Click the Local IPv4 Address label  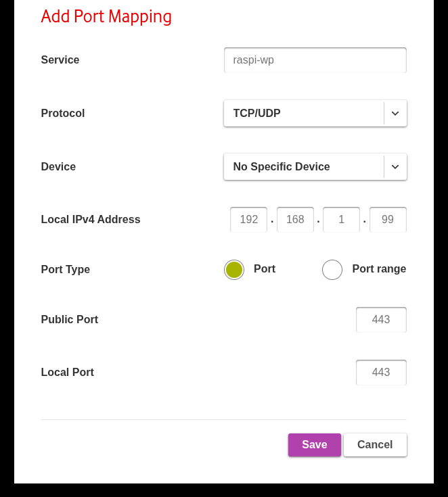pyautogui.click(x=91, y=220)
